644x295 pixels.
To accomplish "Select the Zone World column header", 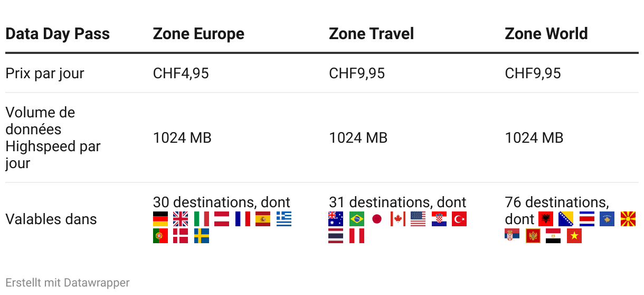I will [x=546, y=34].
